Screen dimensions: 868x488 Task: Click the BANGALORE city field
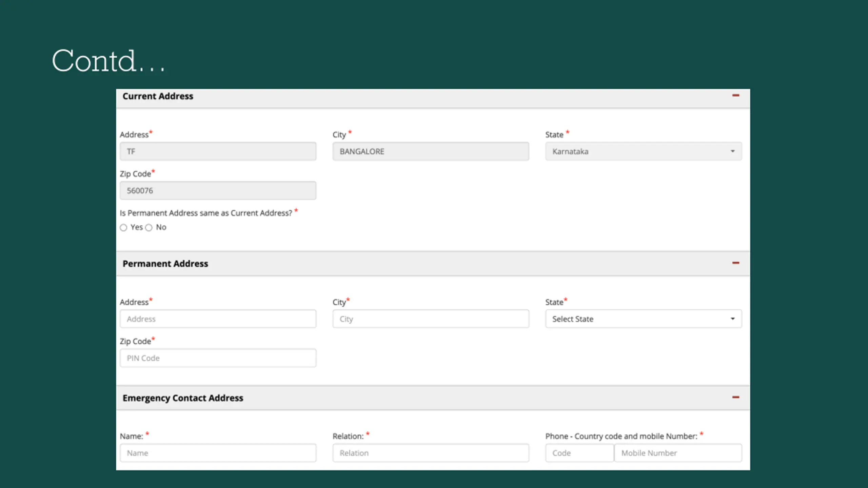click(x=431, y=151)
